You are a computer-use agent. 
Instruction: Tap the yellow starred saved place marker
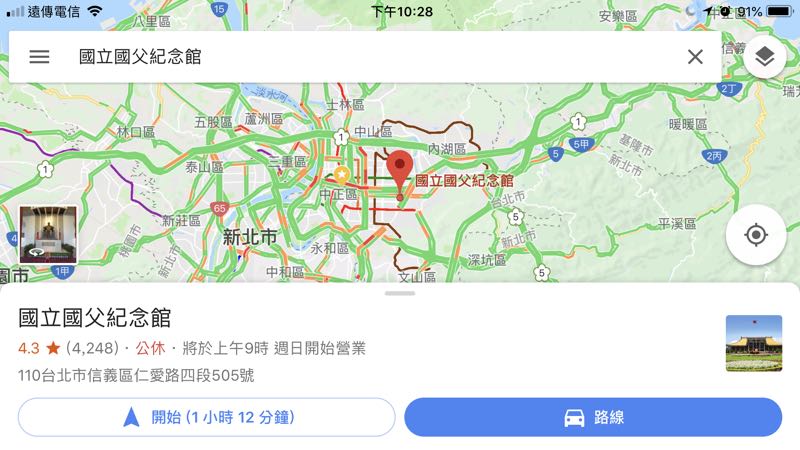click(x=341, y=176)
